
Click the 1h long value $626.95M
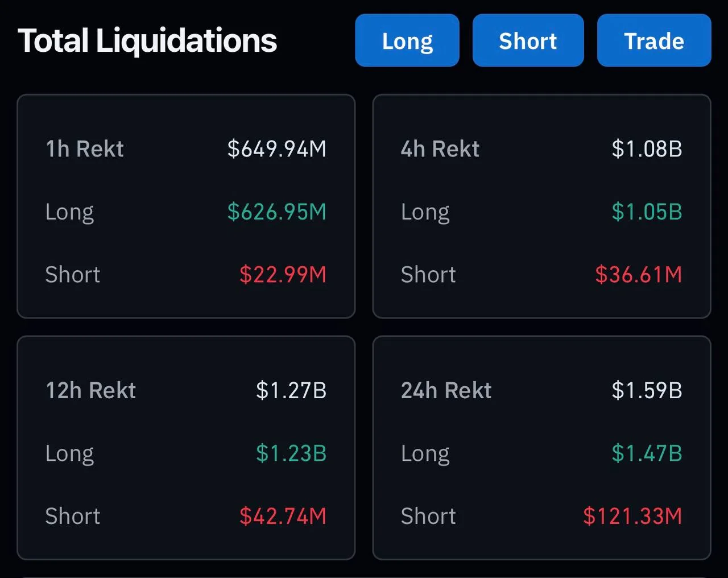[x=276, y=212]
